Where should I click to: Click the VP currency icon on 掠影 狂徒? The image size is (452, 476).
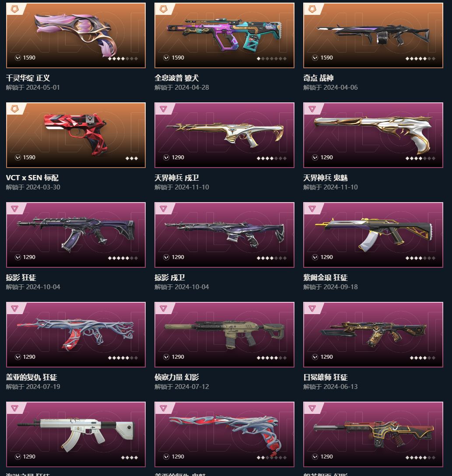(18, 257)
